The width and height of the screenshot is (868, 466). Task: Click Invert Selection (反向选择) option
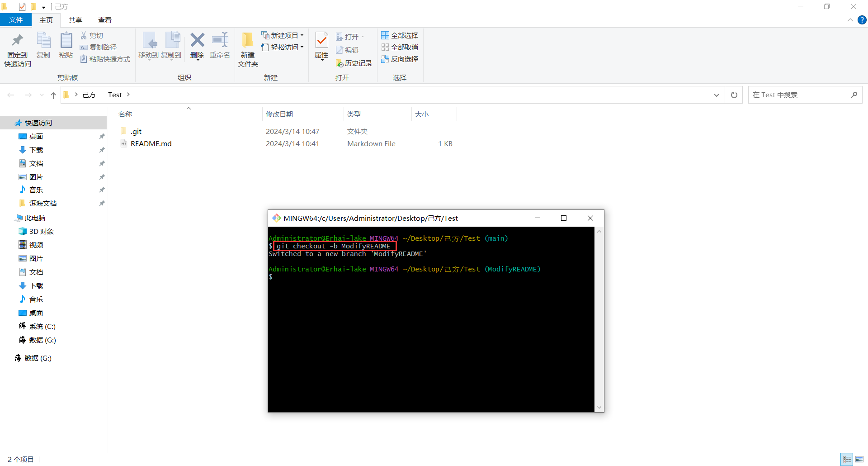pyautogui.click(x=400, y=59)
